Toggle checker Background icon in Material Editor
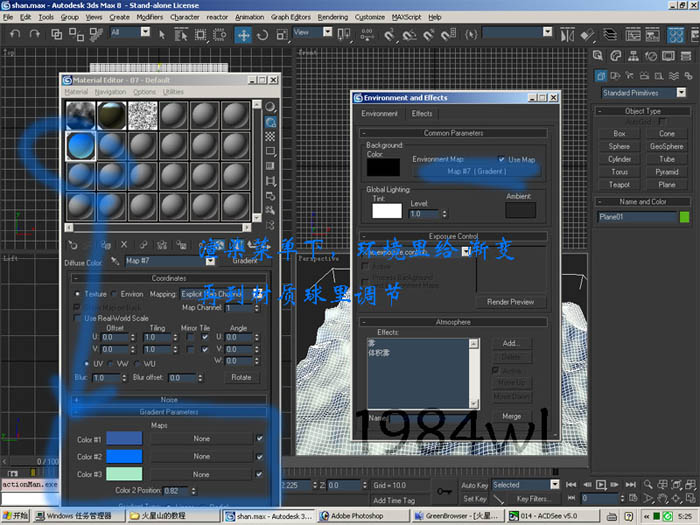The width and height of the screenshot is (700, 525). [x=270, y=137]
